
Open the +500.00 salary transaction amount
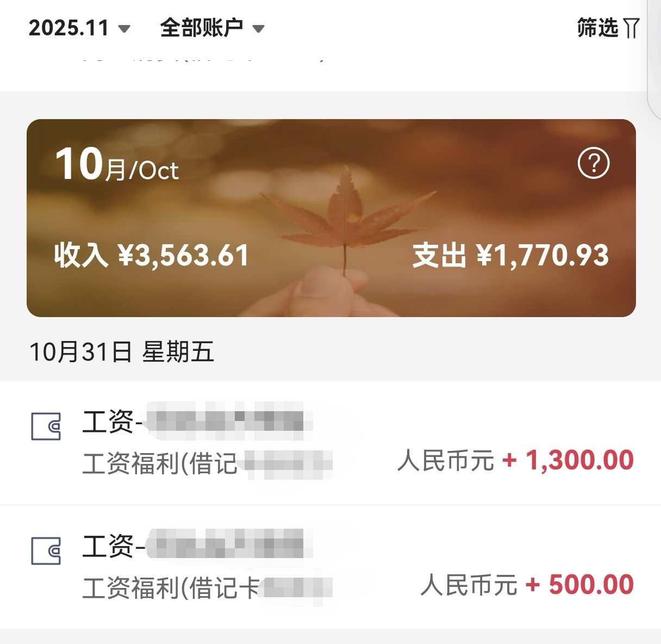coord(579,585)
